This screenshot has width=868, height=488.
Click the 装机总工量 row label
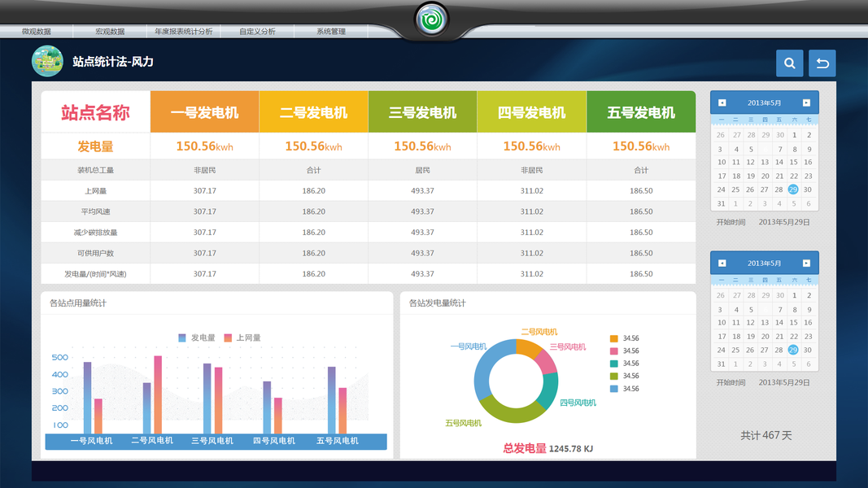[95, 171]
